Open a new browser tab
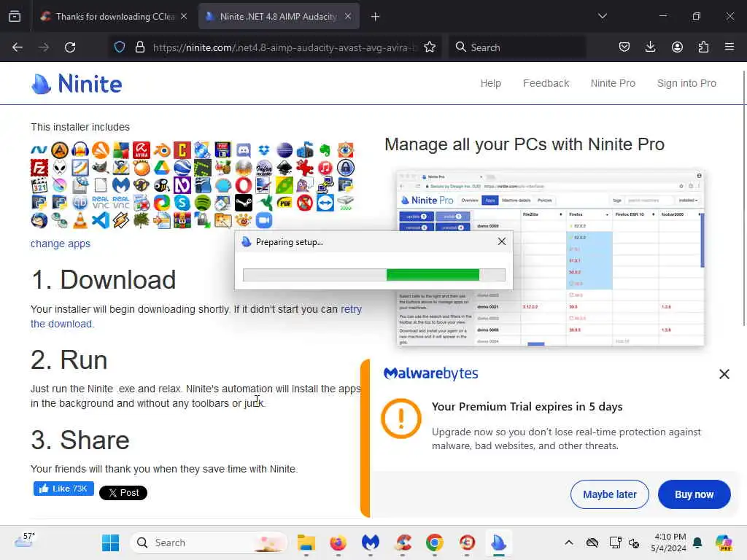 375,17
